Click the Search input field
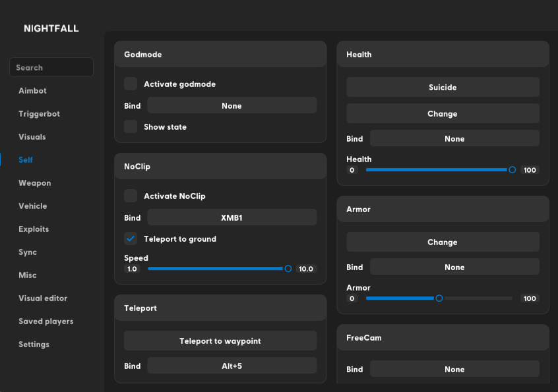558x392 pixels. [51, 67]
